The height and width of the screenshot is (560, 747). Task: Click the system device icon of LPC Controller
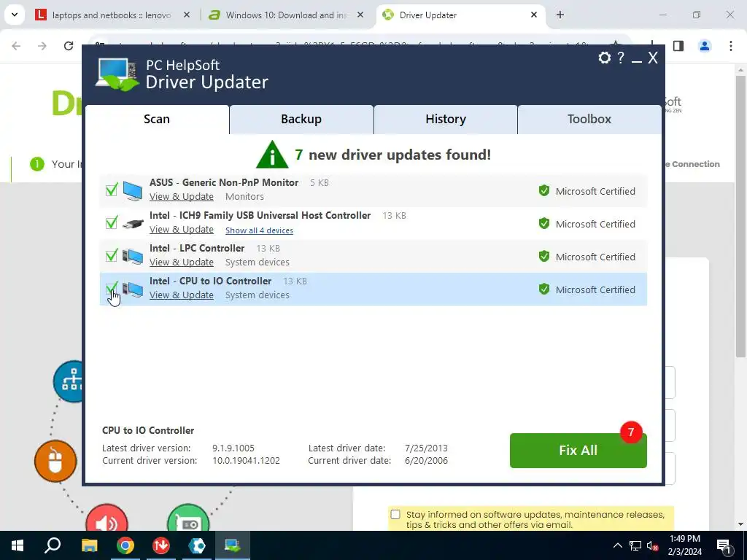pos(133,256)
